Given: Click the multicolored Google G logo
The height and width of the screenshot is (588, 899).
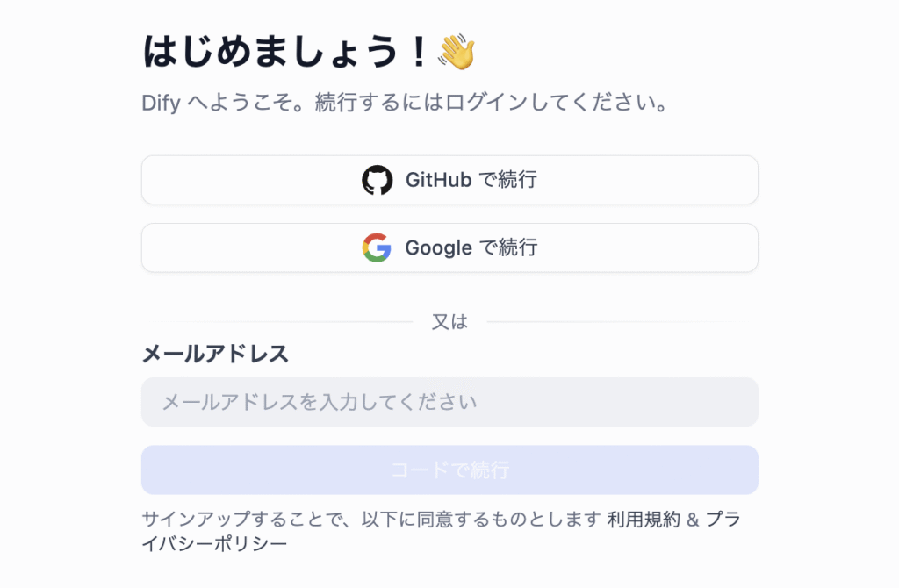Looking at the screenshot, I should (377, 247).
